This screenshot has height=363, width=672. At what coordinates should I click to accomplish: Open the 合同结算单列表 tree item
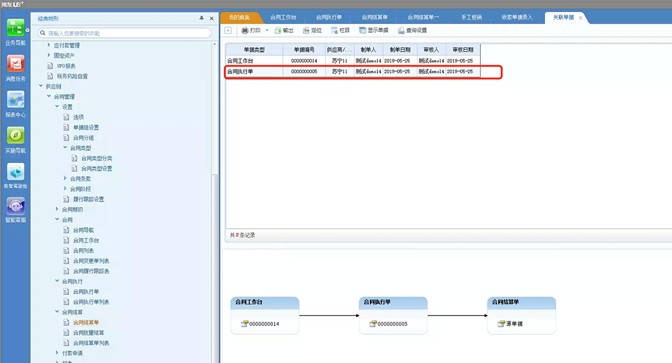click(x=91, y=343)
